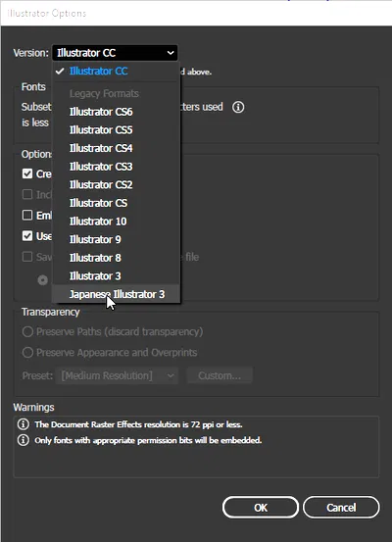The image size is (392, 542).
Task: Click the Custom... button
Action: (x=220, y=375)
